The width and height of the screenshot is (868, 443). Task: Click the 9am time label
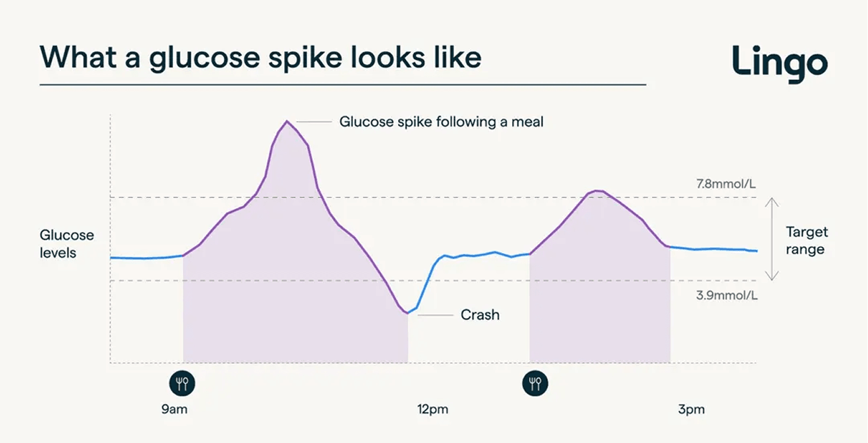(174, 409)
